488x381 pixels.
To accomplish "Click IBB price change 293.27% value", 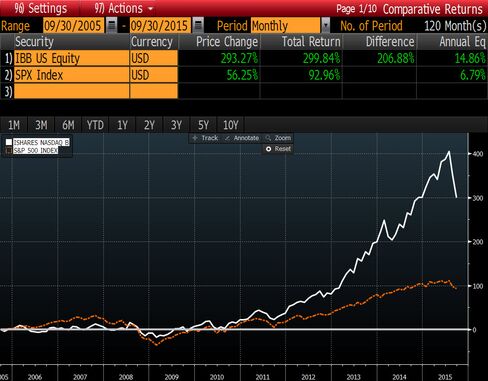I will tap(239, 58).
